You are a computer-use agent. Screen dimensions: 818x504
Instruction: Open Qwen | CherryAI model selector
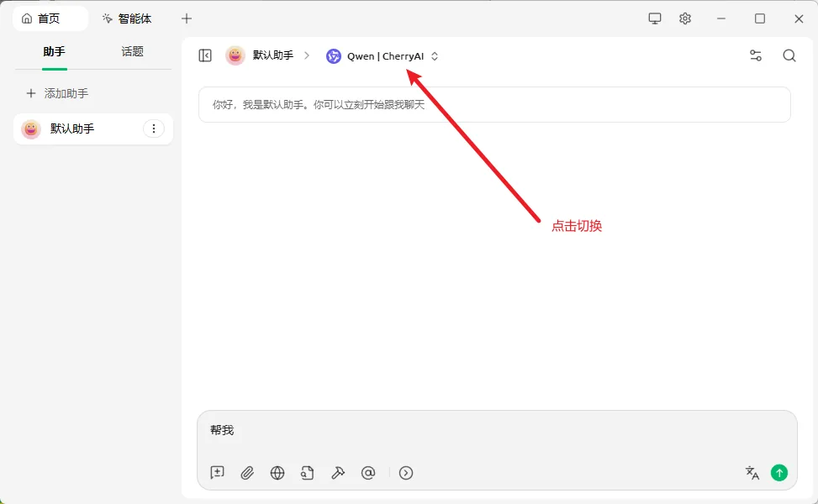click(383, 55)
